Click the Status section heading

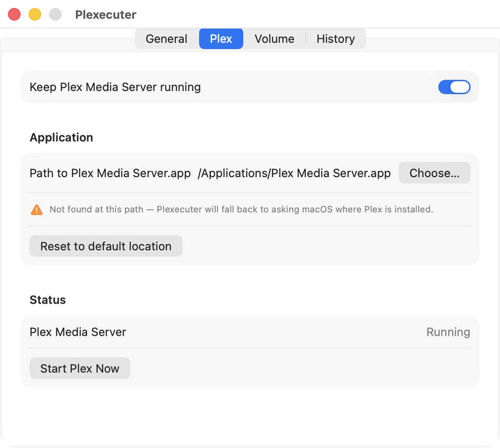47,300
